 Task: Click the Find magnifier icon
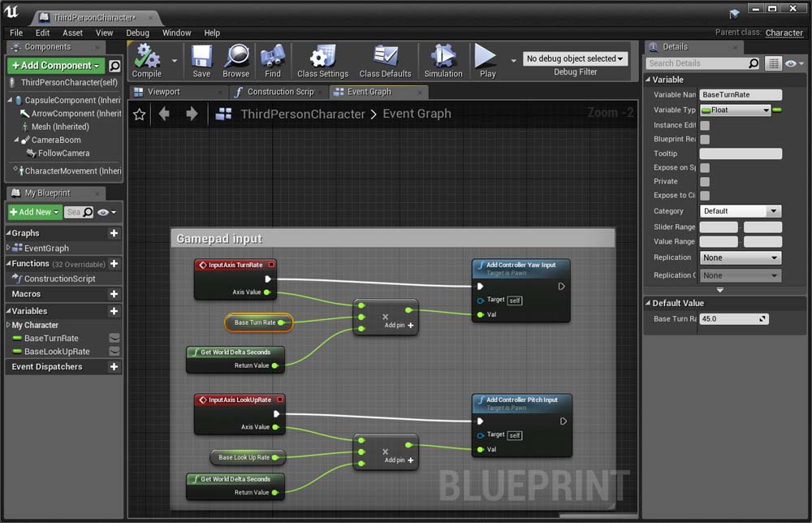[273, 57]
